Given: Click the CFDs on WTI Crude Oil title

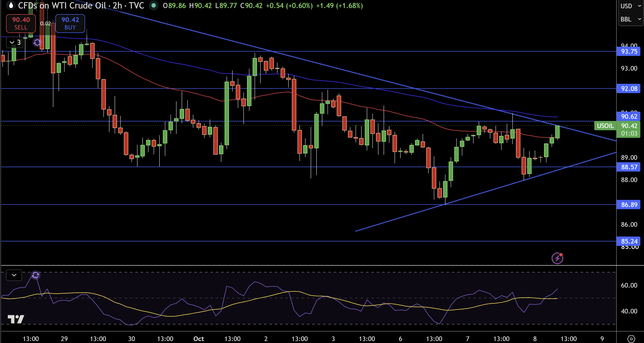Looking at the screenshot, I should click(x=62, y=6).
